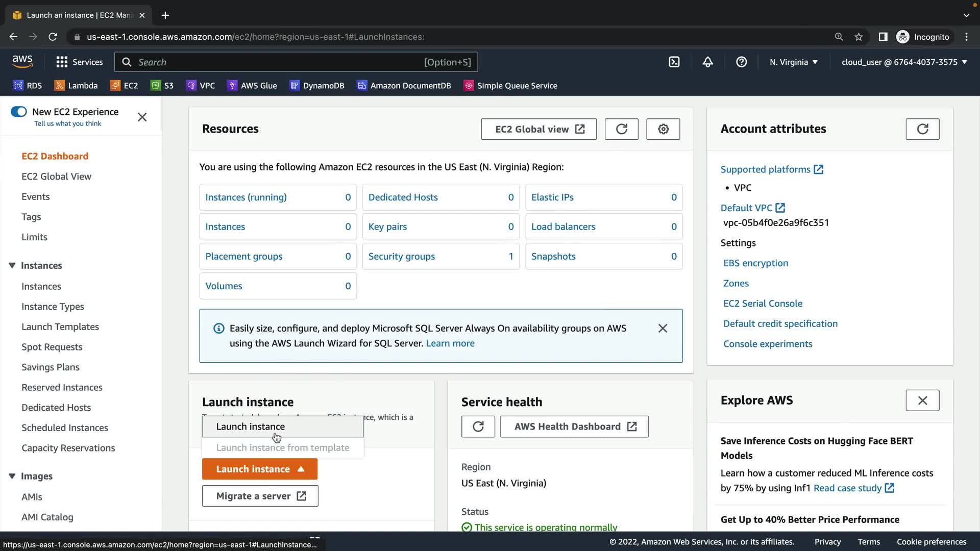This screenshot has height=551, width=980.
Task: Toggle off New EC2 Experience
Action: (x=19, y=112)
